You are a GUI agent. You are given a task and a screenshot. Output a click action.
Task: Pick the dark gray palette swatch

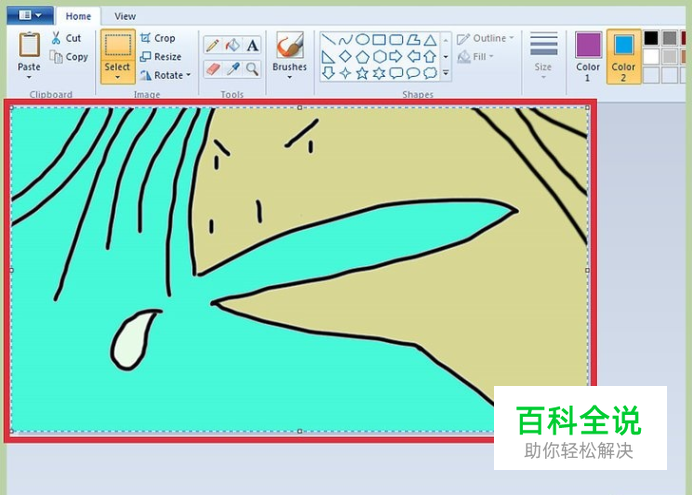click(669, 38)
